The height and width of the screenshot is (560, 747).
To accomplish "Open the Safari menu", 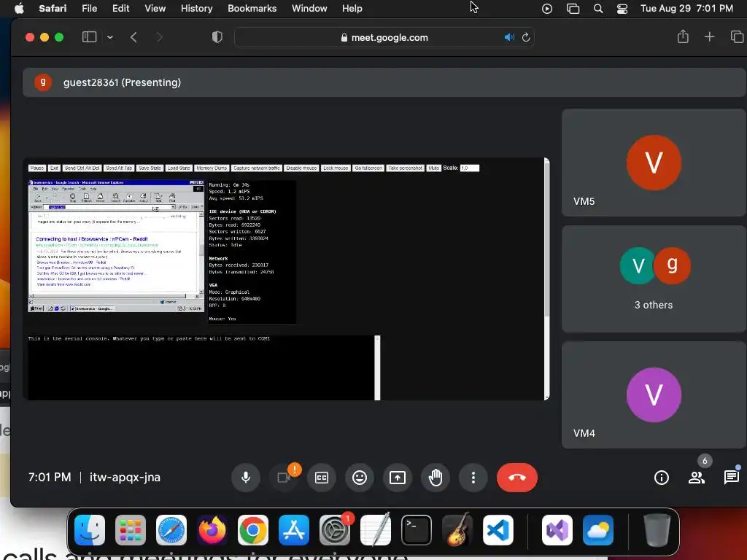I will pyautogui.click(x=53, y=8).
